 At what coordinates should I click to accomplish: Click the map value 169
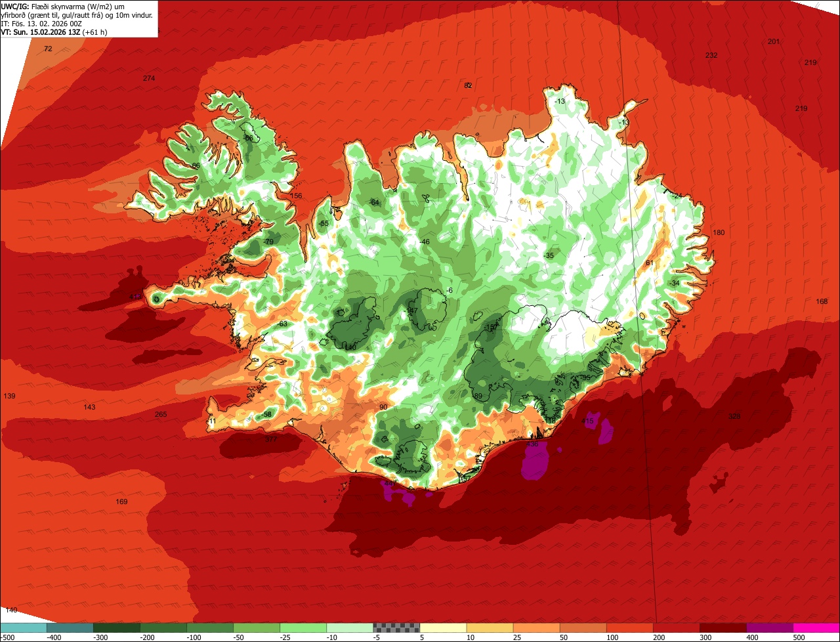point(121,502)
